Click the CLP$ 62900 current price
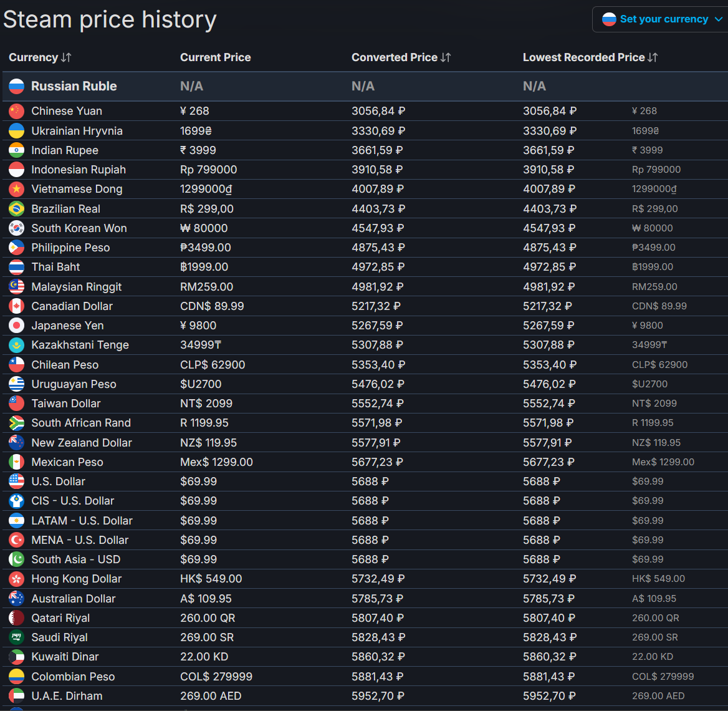This screenshot has width=728, height=711. [x=213, y=364]
